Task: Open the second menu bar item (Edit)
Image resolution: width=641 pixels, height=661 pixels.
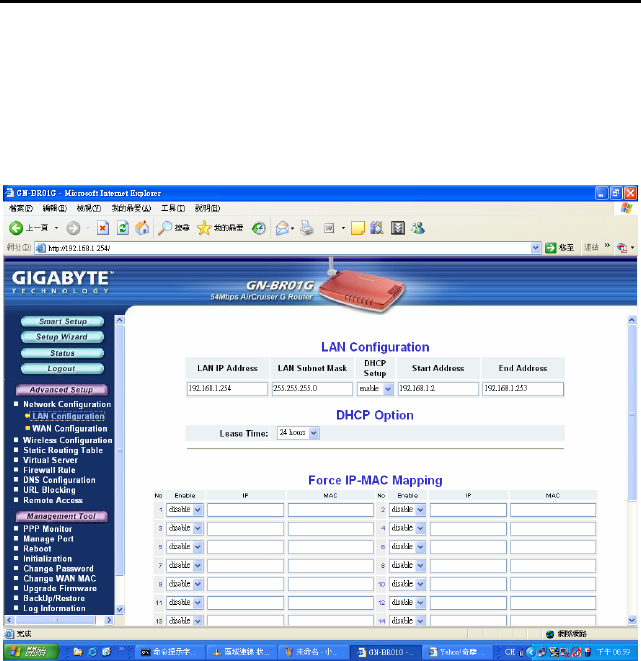Action: (55, 208)
